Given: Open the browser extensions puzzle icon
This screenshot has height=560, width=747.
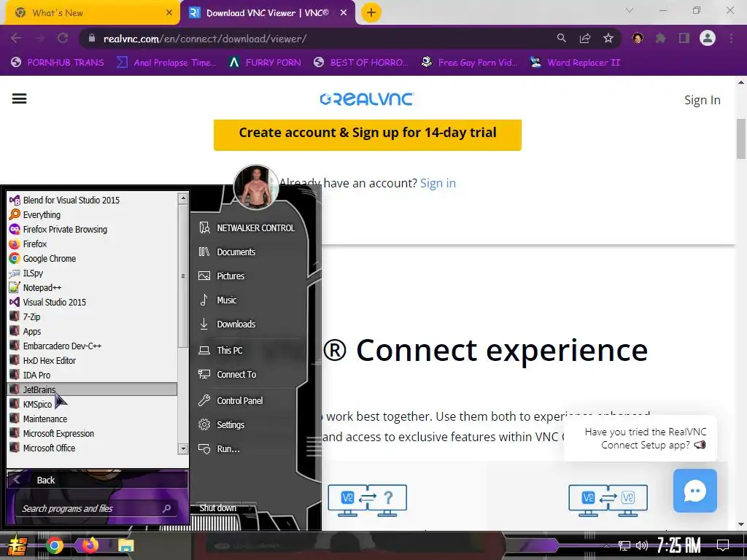Looking at the screenshot, I should point(661,39).
